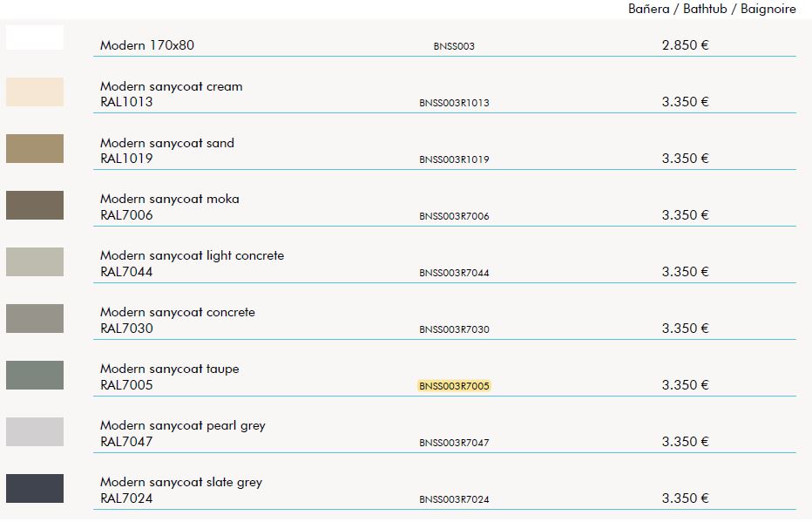Choose the light concrete RAL7044 swatch
The height and width of the screenshot is (522, 812).
[35, 261]
